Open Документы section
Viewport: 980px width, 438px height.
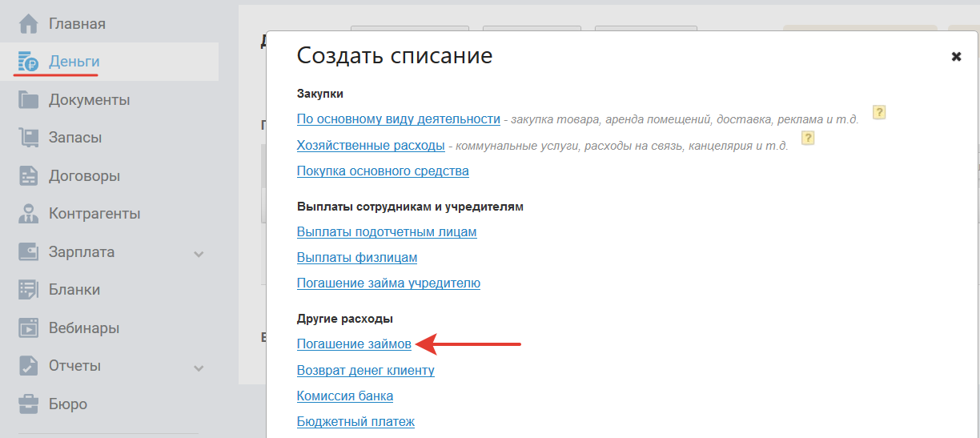(x=89, y=100)
